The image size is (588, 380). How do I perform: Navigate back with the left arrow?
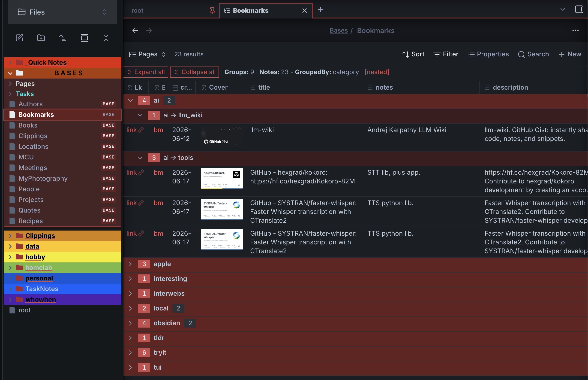[x=135, y=30]
